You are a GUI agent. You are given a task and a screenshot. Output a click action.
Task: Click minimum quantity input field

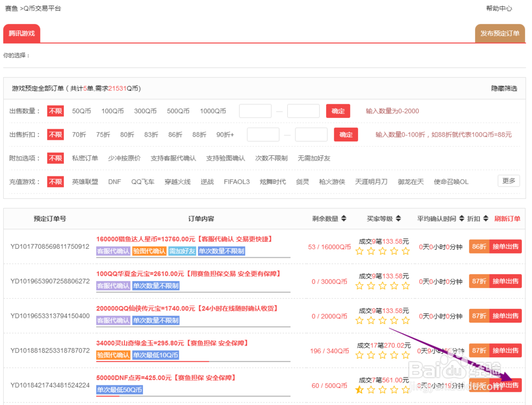coord(255,111)
